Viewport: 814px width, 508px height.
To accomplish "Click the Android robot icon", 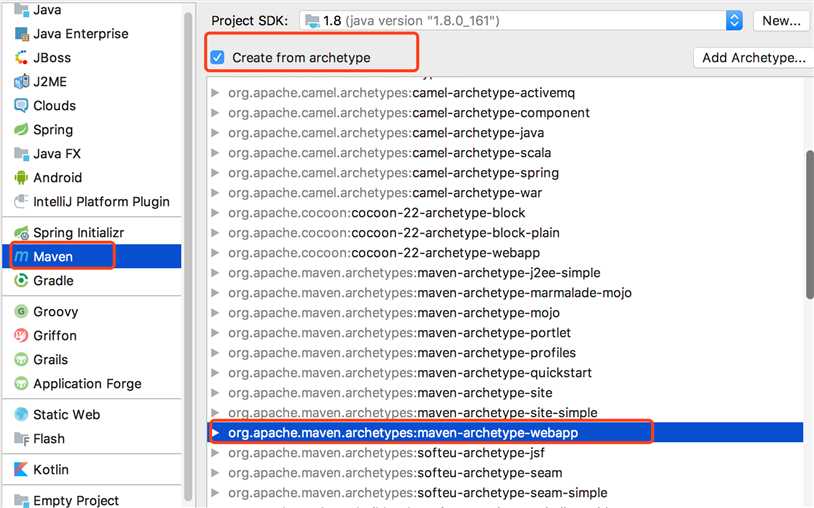I will (x=21, y=177).
